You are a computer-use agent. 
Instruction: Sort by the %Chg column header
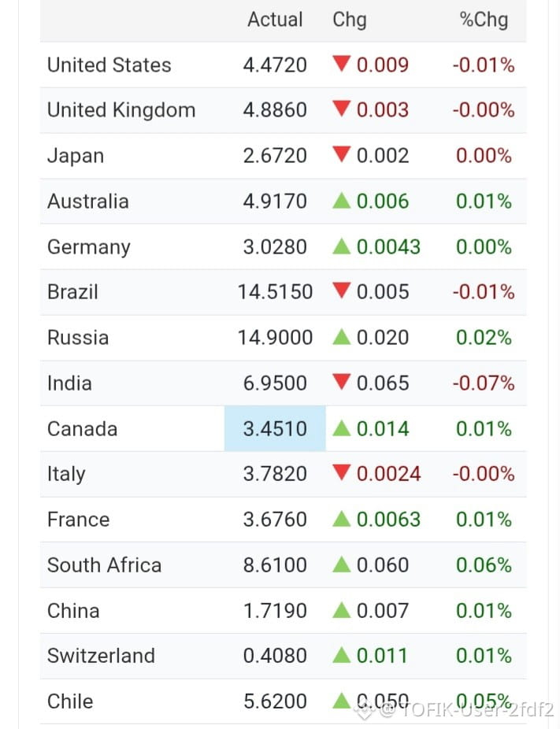[484, 20]
